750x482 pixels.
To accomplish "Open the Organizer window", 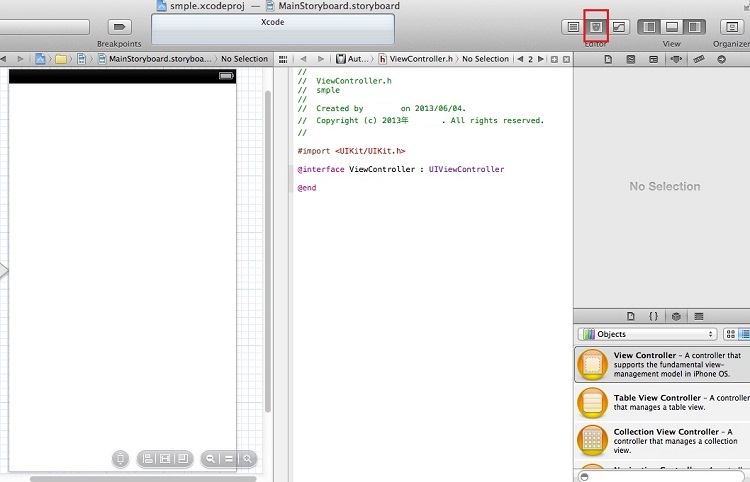I will click(x=732, y=27).
